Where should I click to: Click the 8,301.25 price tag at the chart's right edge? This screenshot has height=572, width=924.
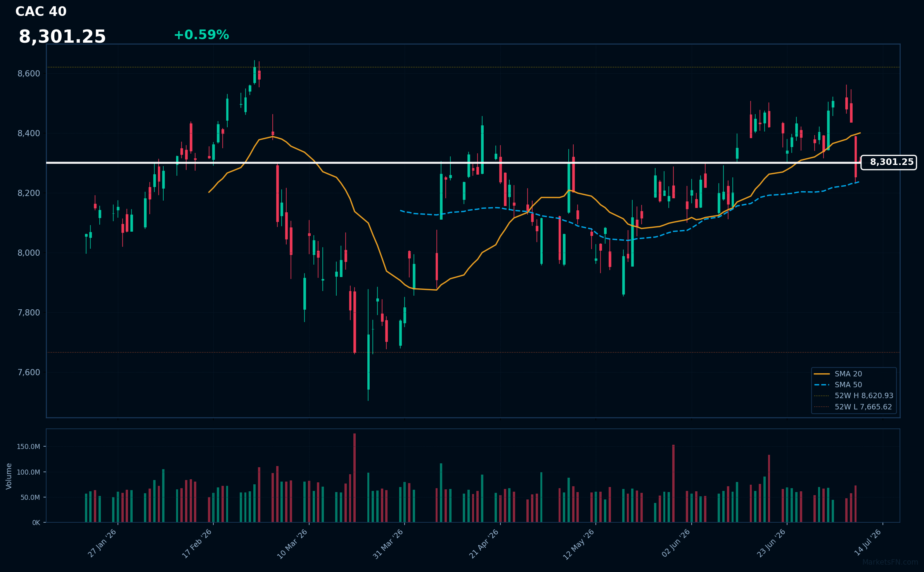[888, 162]
